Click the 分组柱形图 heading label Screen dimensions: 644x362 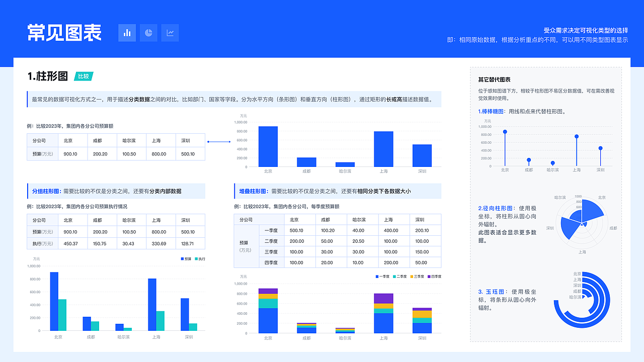click(x=46, y=191)
